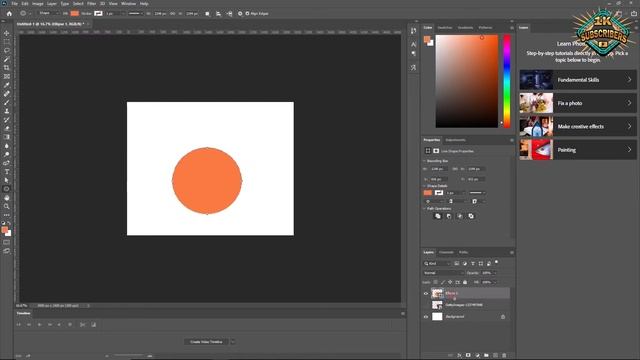Collapse the Path Operations section
640x360 pixels.
tap(424, 209)
